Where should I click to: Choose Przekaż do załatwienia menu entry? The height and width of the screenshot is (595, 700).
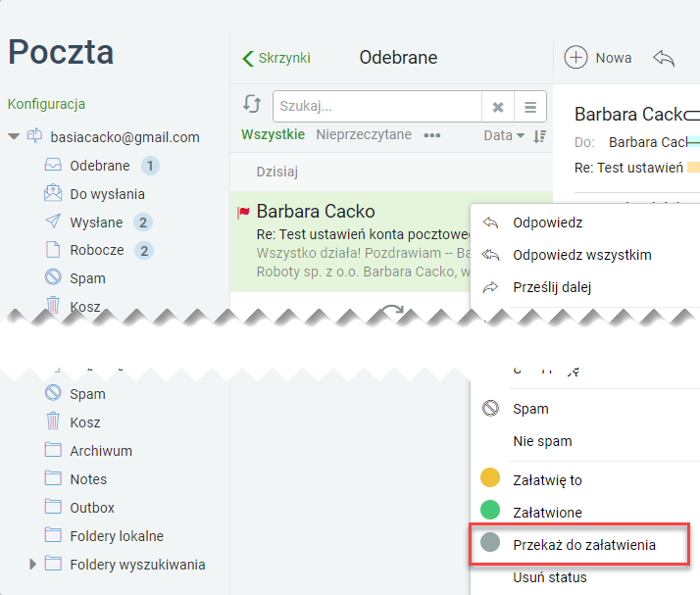[579, 545]
